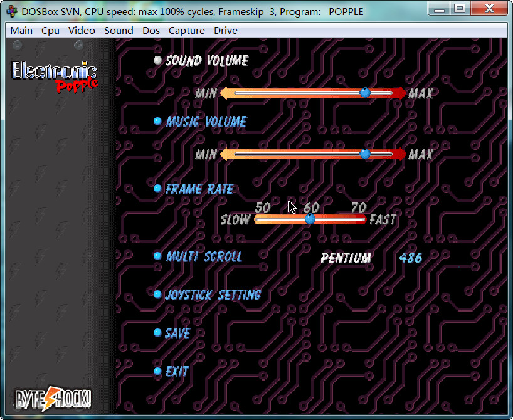
Task: Select the Music Volume option
Action: pyautogui.click(x=206, y=122)
